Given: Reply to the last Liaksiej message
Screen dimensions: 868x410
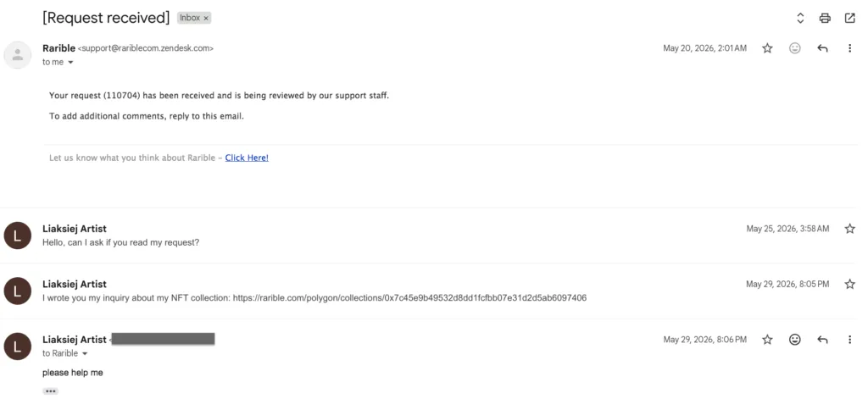Looking at the screenshot, I should coord(822,339).
